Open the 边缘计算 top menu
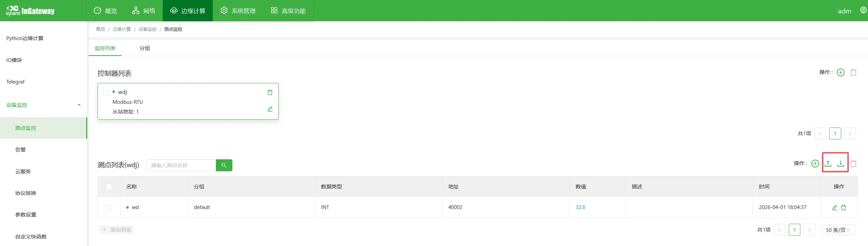 coord(188,11)
